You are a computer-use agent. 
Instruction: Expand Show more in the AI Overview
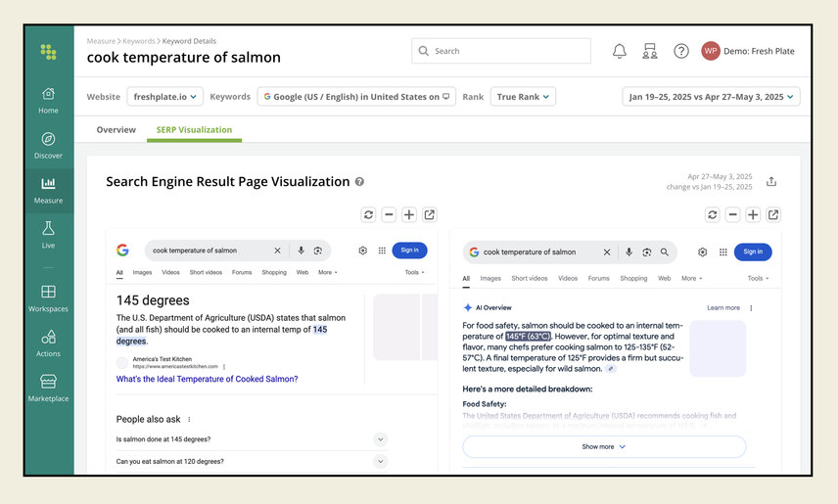[x=604, y=447]
